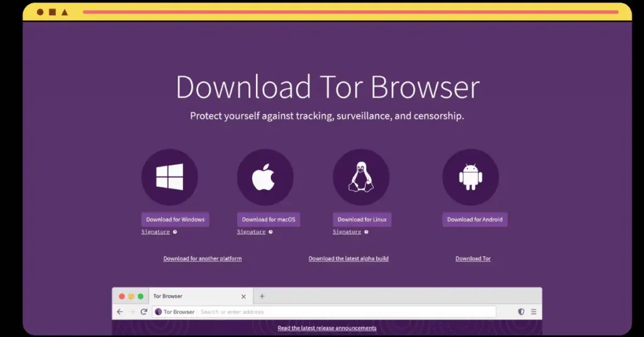This screenshot has width=644, height=337.
Task: Click the Tor onion icon in address bar
Action: (158, 312)
